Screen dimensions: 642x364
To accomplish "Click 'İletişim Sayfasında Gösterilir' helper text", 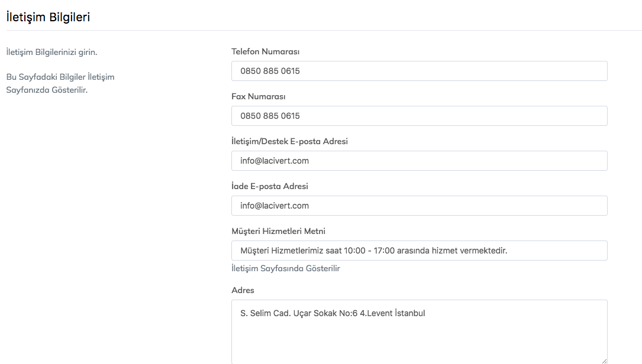I will coord(285,268).
